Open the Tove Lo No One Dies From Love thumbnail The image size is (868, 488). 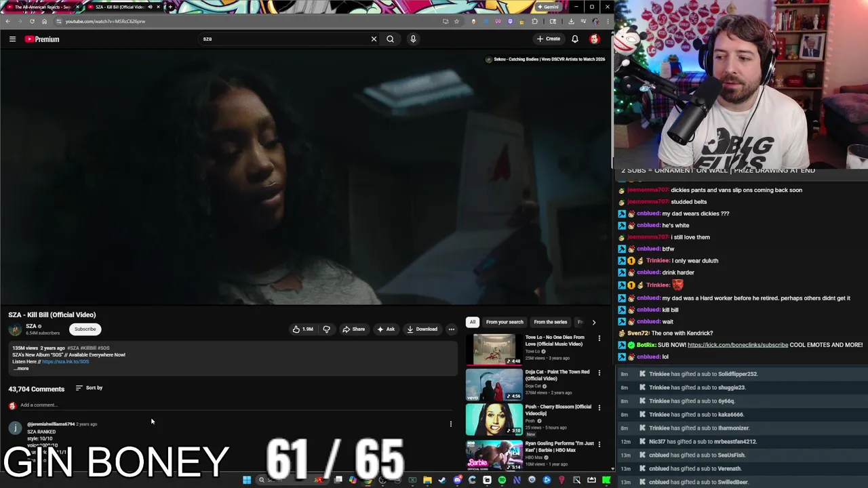click(494, 349)
